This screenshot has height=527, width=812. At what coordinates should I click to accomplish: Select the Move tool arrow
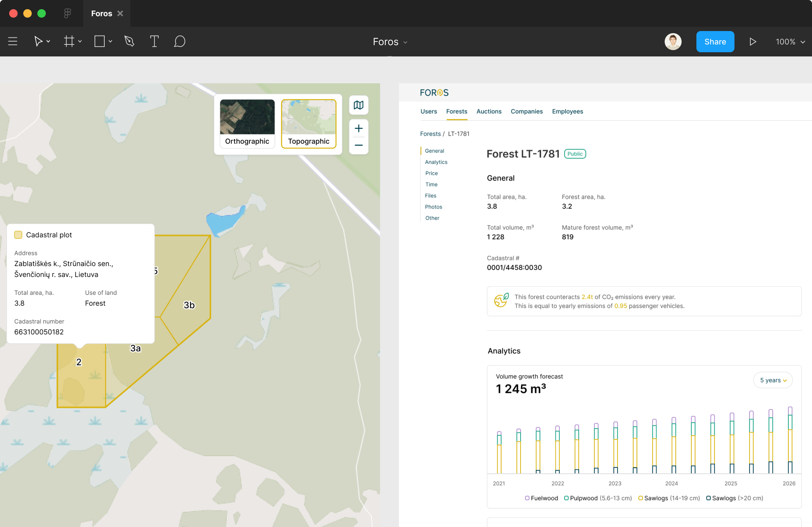click(38, 42)
